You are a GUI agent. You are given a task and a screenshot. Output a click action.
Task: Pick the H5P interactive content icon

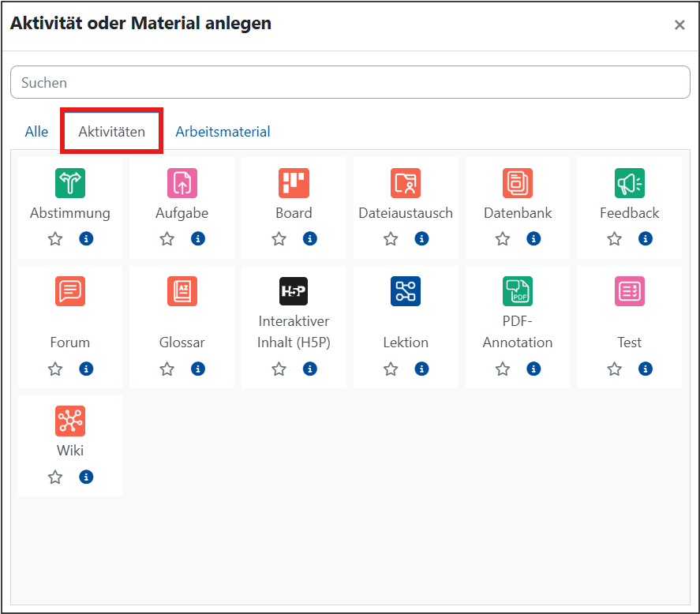pyautogui.click(x=294, y=291)
